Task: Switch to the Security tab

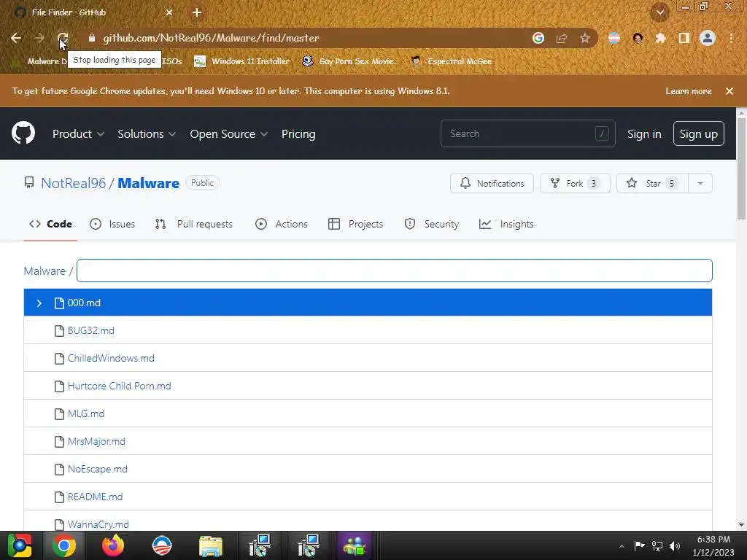Action: click(x=432, y=225)
